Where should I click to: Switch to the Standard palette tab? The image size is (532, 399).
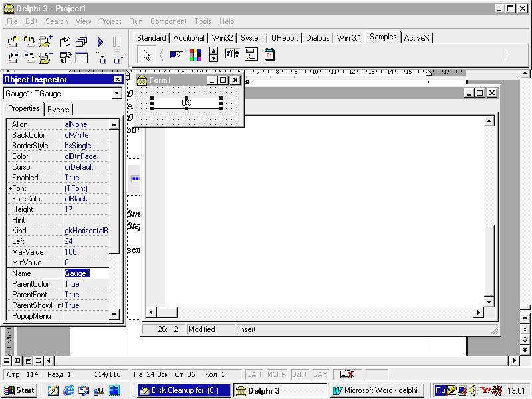(x=152, y=38)
